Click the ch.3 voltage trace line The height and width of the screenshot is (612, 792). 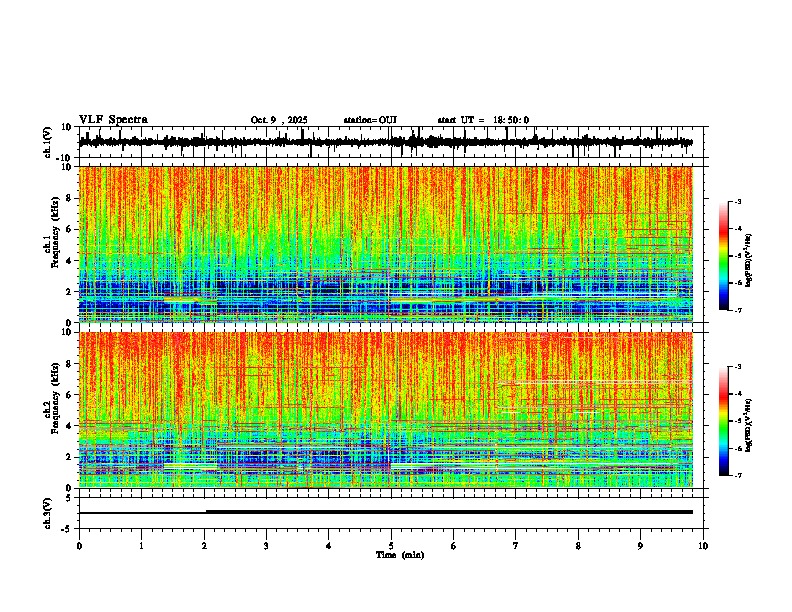tap(385, 512)
